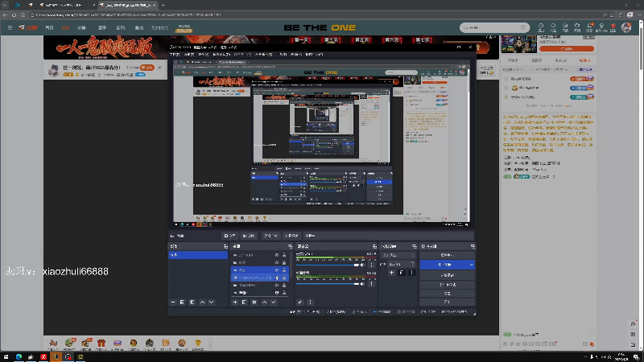Toggle visibility eye of the top source row
This screenshot has height=362, width=644.
(x=277, y=255)
